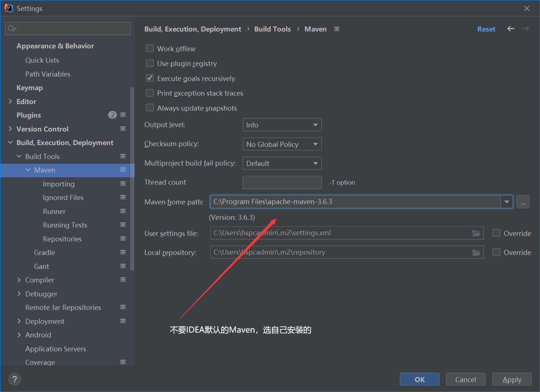The width and height of the screenshot is (540, 392).
Task: Open the Maven home path dropdown arrow
Action: click(x=507, y=202)
